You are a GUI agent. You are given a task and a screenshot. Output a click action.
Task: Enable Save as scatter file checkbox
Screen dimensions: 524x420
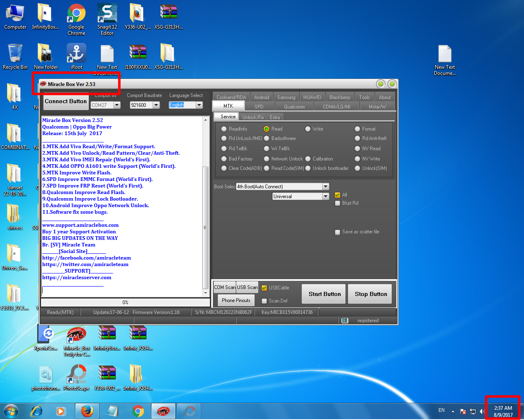pos(338,232)
